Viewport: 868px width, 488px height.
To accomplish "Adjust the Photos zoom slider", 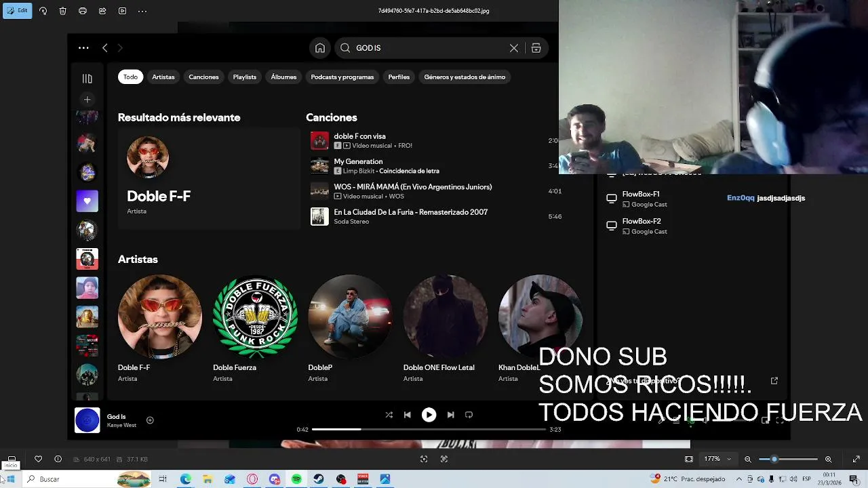I will [x=788, y=459].
